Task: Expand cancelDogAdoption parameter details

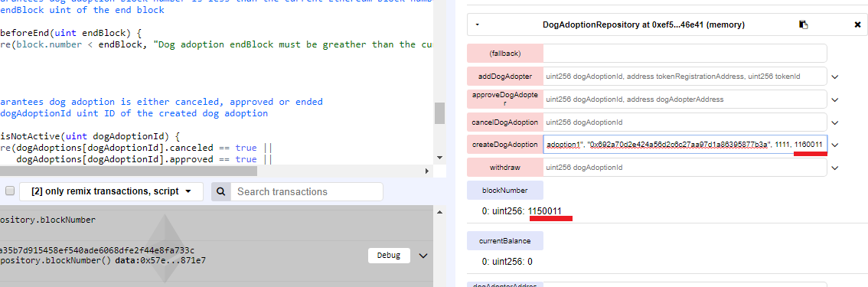Action: 835,122
